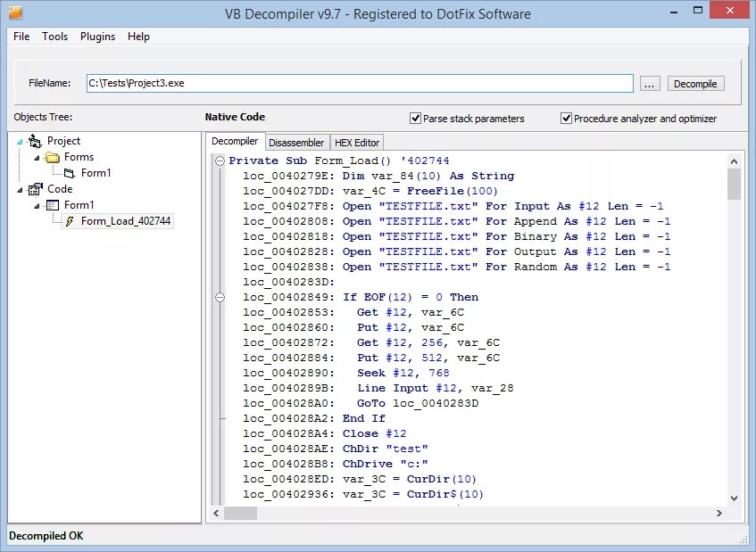Click the browse (...) file button
The height and width of the screenshot is (552, 756).
[x=650, y=84]
